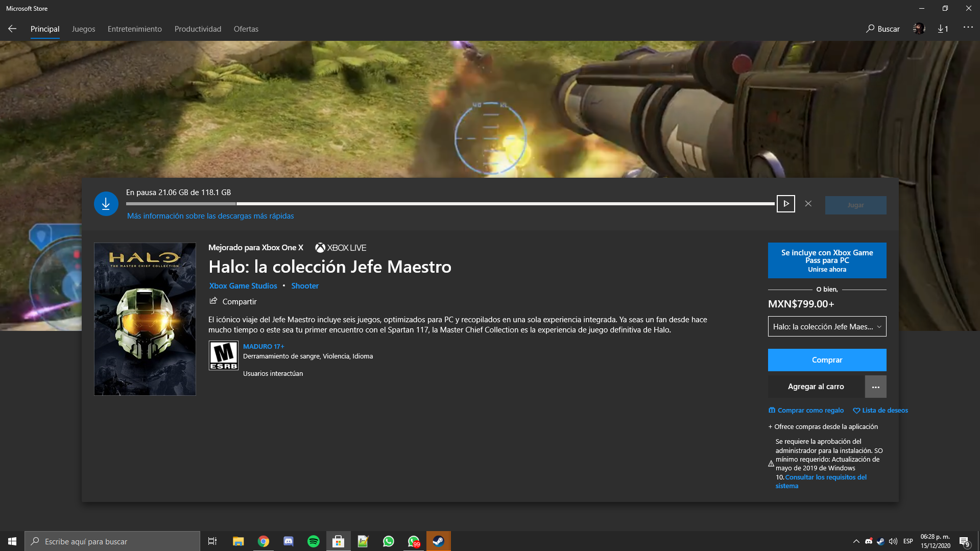The height and width of the screenshot is (551, 980).
Task: Resume the paused download
Action: (x=786, y=204)
